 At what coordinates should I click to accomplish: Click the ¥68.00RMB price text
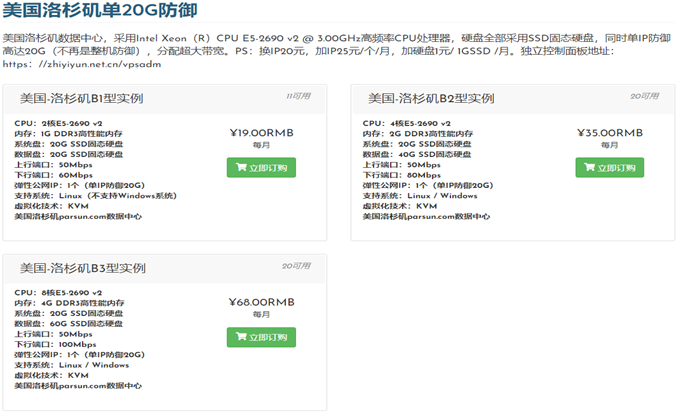pos(261,301)
